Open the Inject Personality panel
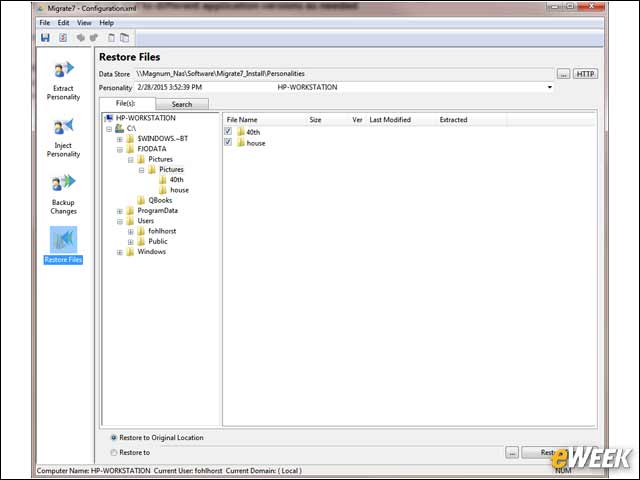This screenshot has height=480, width=640. click(x=63, y=138)
